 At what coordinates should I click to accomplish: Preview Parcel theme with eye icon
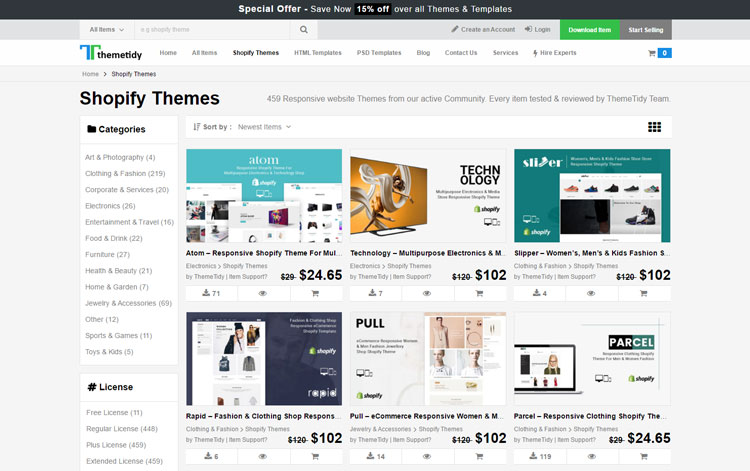[591, 457]
